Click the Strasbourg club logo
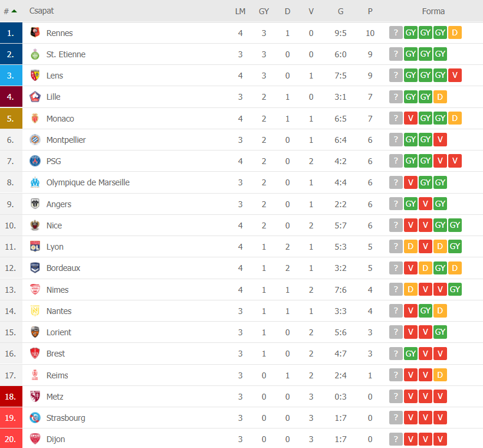Viewport: 483px width, 448px height. 35,418
